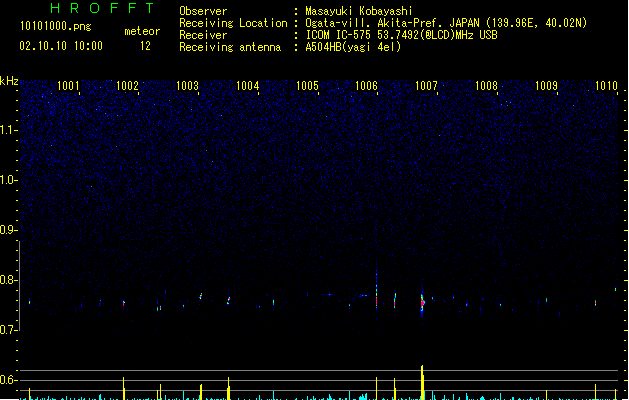Click time marker 1003
This screenshot has width=629, height=400.
(x=187, y=86)
